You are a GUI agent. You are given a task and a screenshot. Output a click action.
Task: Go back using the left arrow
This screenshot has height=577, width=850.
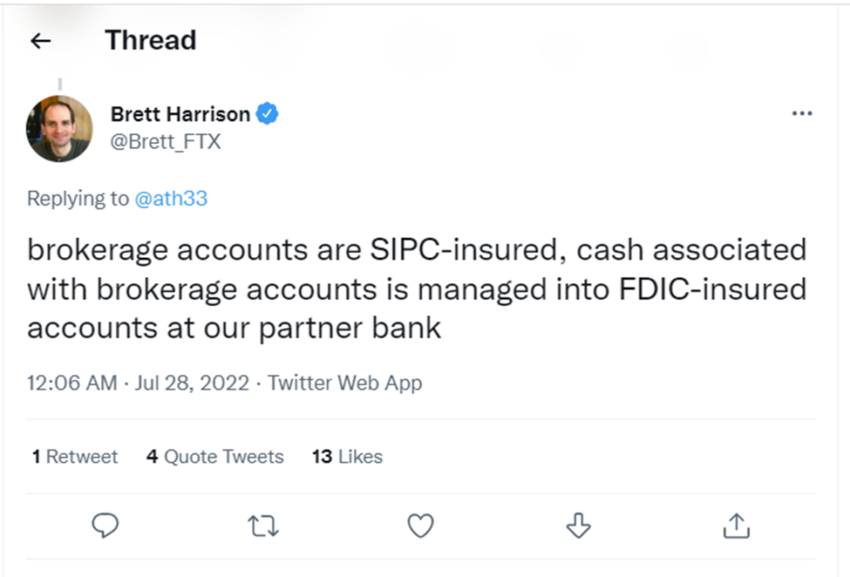point(41,41)
